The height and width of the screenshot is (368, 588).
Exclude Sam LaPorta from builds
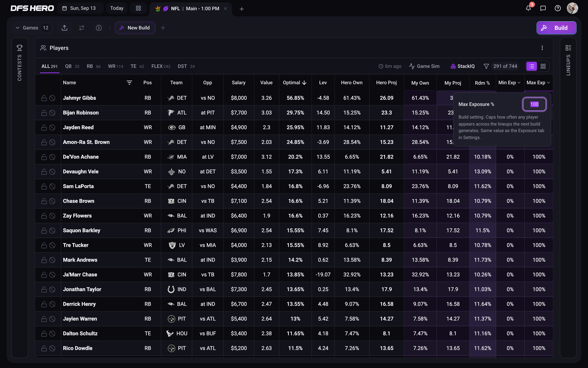coord(52,186)
